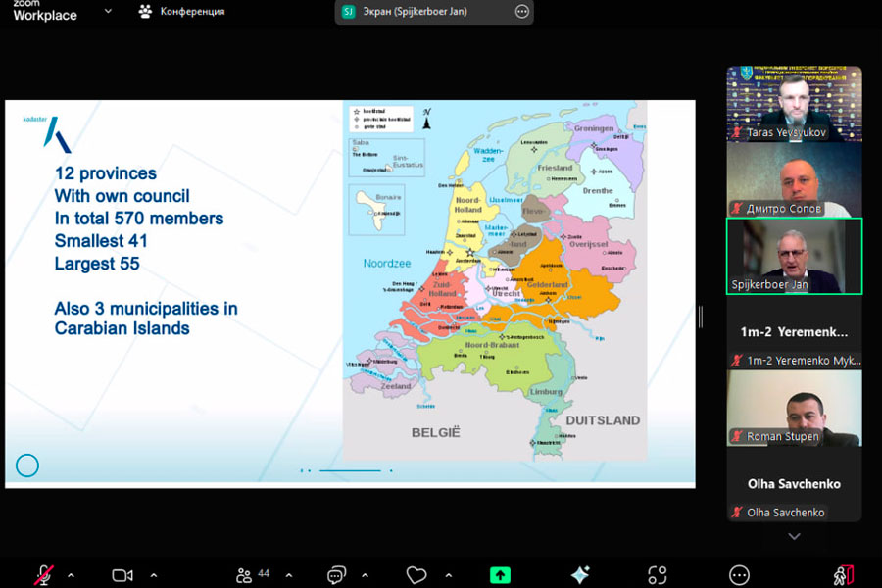
Task: Click the map legend box
Action: click(381, 119)
